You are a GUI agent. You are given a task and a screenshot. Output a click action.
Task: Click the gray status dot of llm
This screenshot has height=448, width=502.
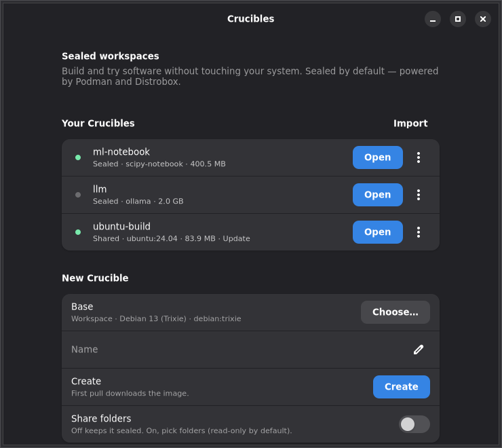(78, 195)
